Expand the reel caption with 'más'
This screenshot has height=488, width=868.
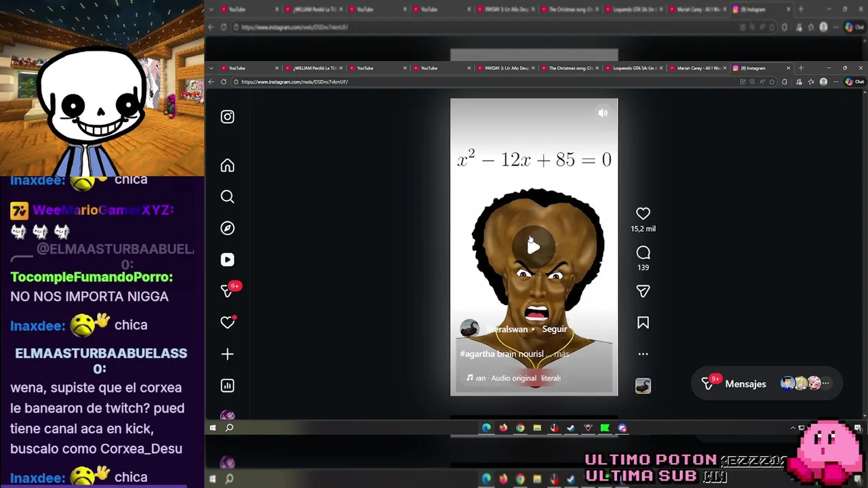[x=561, y=354]
